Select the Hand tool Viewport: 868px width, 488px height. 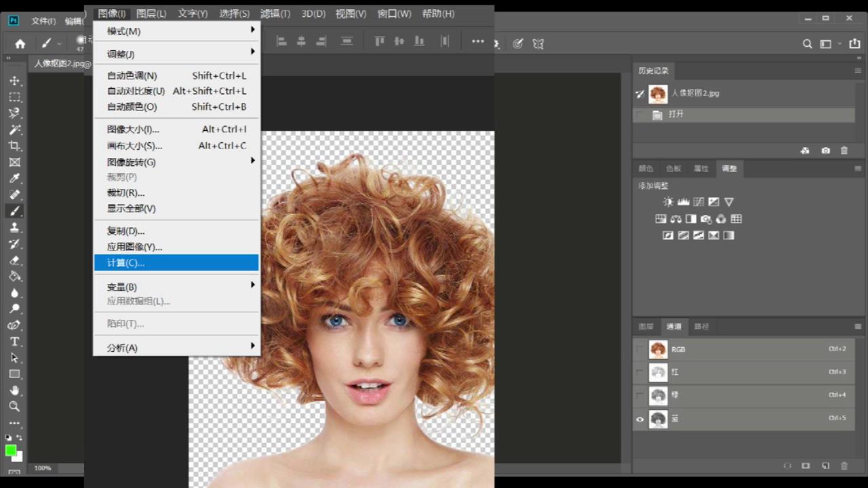tap(14, 390)
